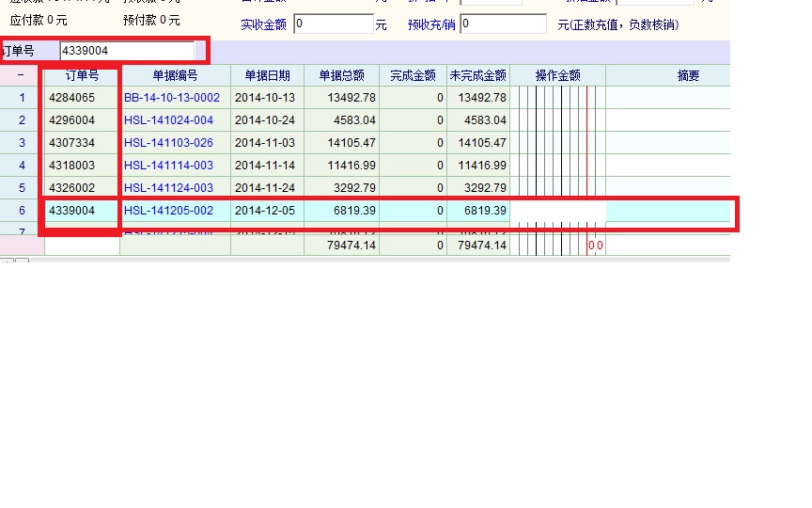The width and height of the screenshot is (812, 508).
Task: Collapse grid using minus corner button
Action: 21,75
